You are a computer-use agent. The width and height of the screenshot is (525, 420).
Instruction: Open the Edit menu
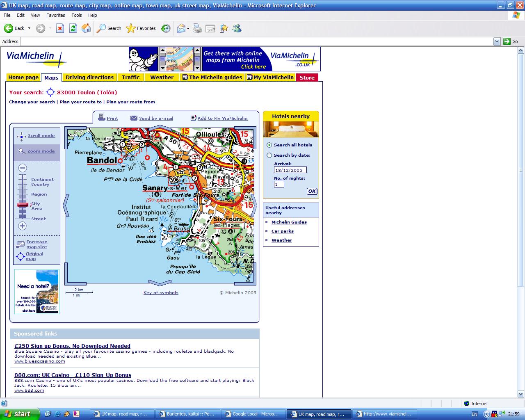coord(21,15)
